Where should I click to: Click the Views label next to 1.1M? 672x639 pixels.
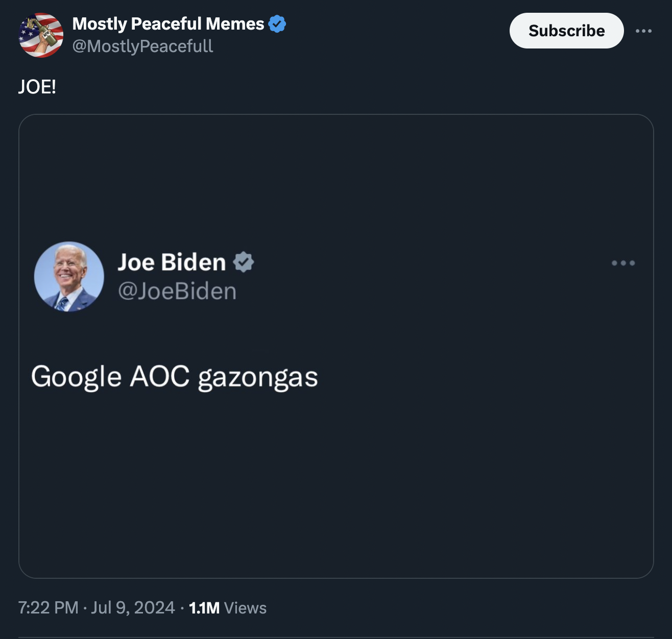click(x=245, y=608)
